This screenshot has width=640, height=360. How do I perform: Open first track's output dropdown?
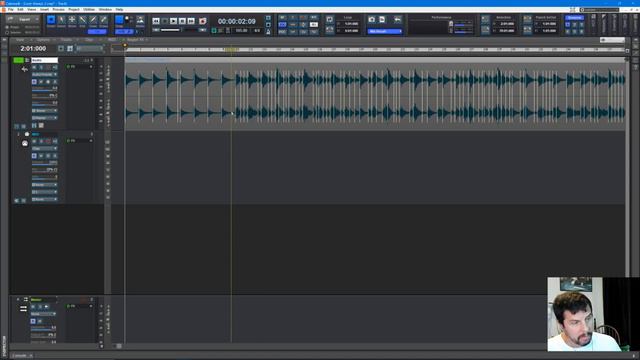click(x=44, y=118)
